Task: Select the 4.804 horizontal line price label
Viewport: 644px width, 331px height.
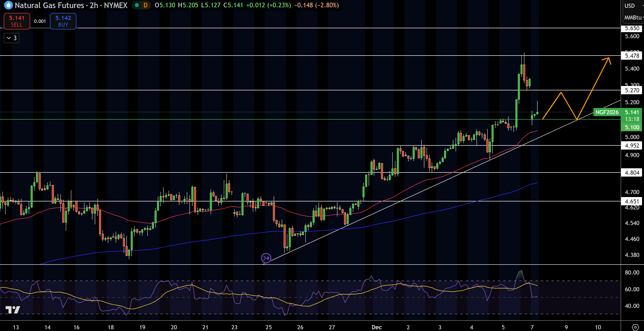Action: (x=632, y=172)
